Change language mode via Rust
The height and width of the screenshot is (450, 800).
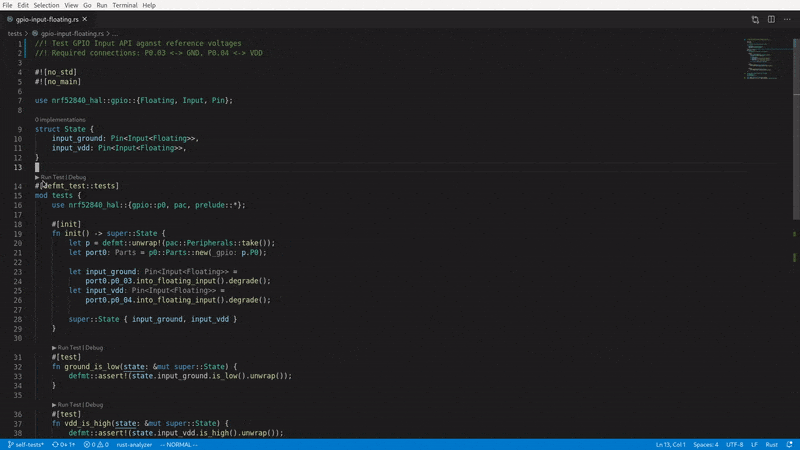coord(771,445)
